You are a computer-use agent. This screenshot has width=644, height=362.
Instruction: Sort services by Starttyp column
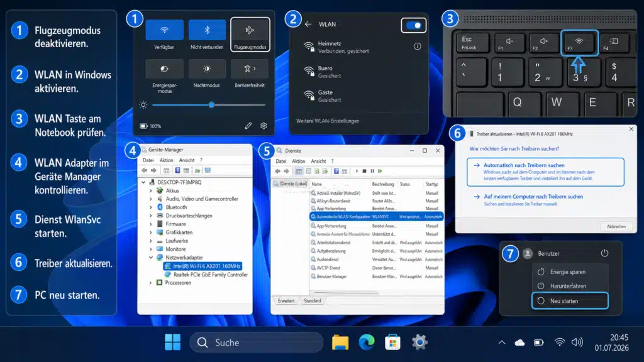click(433, 184)
